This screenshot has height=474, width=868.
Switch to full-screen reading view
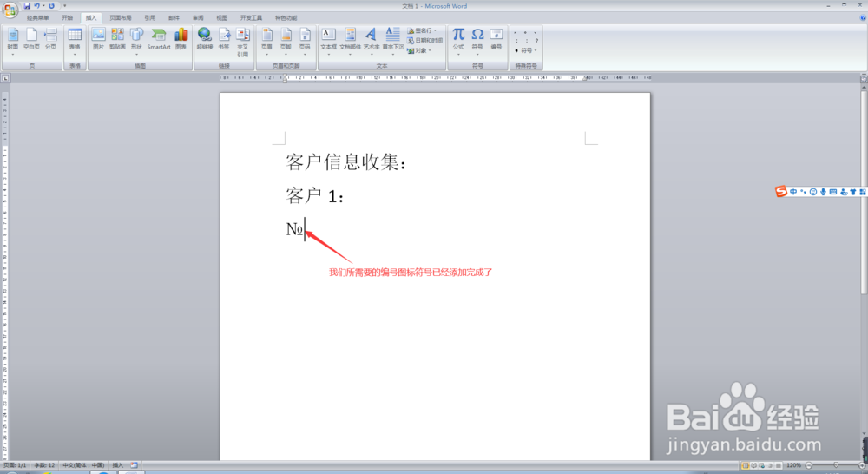[753, 465]
